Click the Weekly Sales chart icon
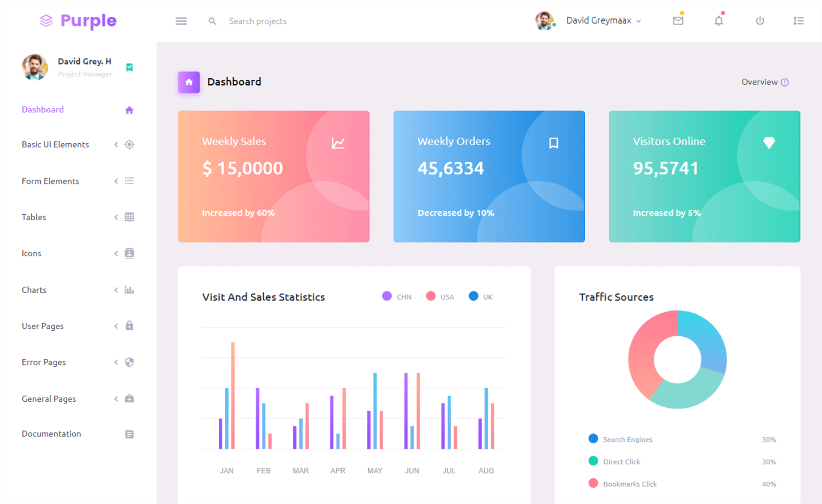822x504 pixels. point(338,142)
